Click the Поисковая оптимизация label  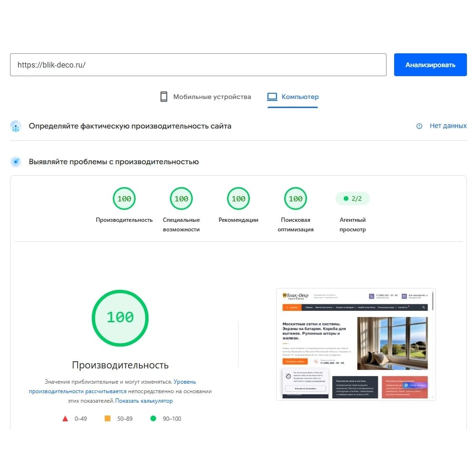tap(296, 225)
